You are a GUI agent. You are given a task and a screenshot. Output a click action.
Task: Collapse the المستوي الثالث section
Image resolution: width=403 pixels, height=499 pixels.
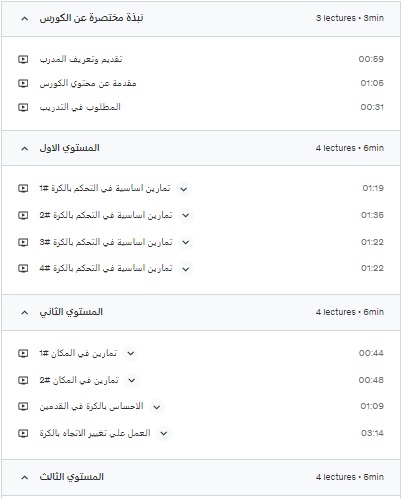(x=25, y=477)
